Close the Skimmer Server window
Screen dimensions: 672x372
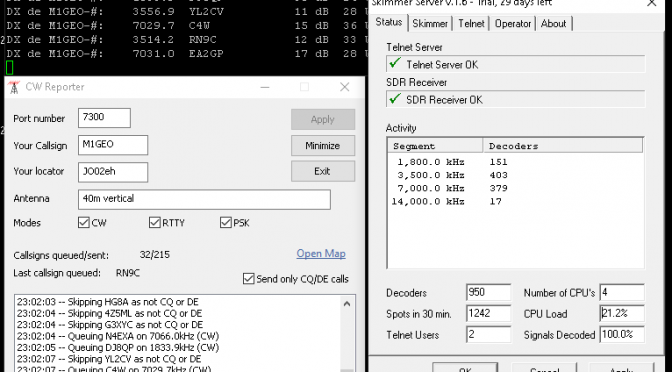[x=651, y=3]
